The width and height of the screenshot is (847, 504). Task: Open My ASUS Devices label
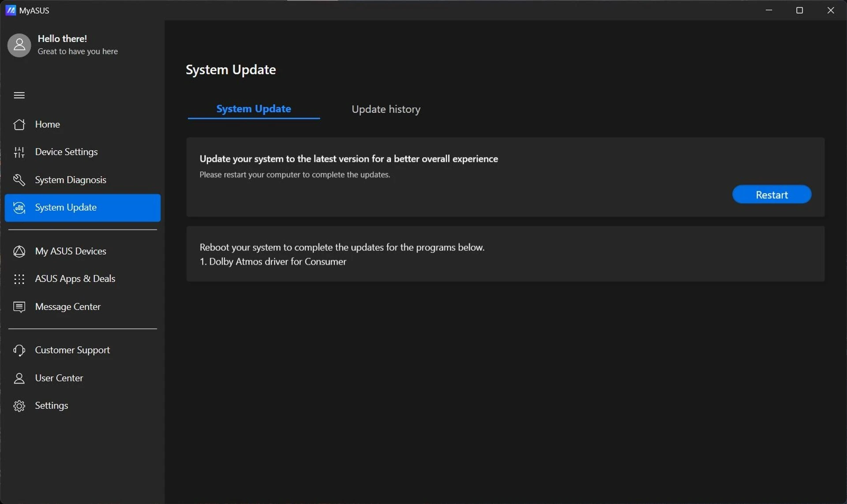[x=71, y=251]
